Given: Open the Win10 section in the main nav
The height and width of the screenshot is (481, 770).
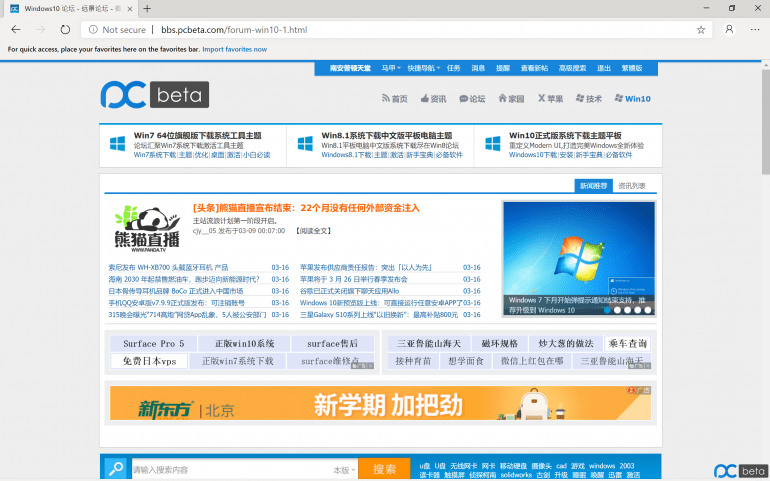Looking at the screenshot, I should [x=632, y=99].
